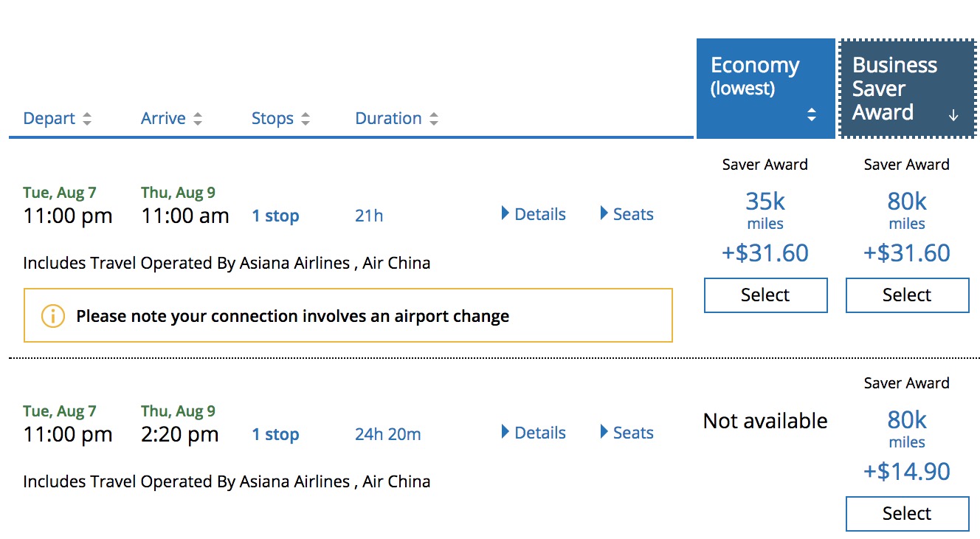This screenshot has width=980, height=539.
Task: Click the Arrive column sort arrows icon
Action: (x=197, y=119)
